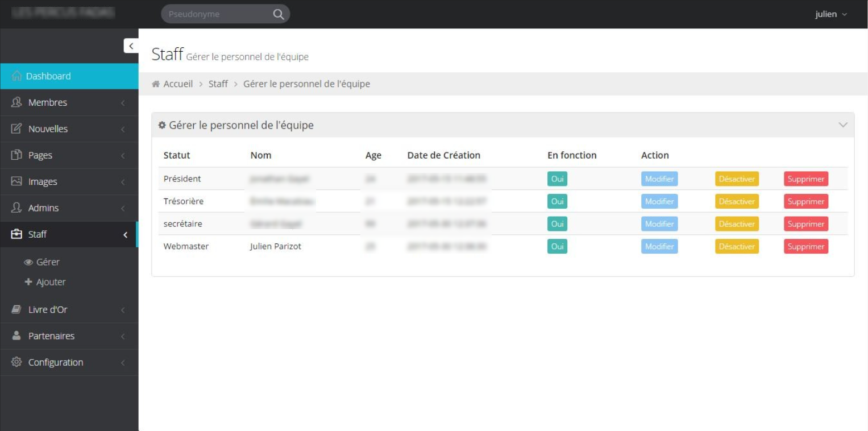Click the Nouvelles edit icon
This screenshot has height=431, width=868.
coord(16,129)
